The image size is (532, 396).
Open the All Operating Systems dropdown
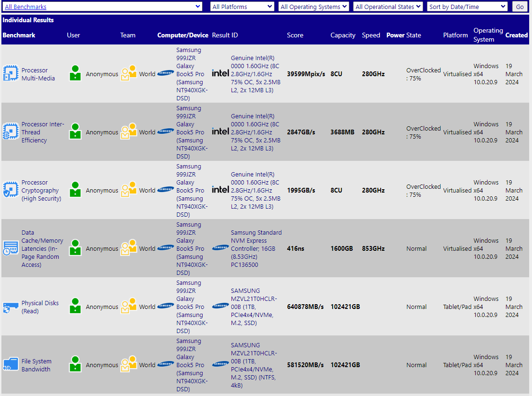[x=313, y=7]
